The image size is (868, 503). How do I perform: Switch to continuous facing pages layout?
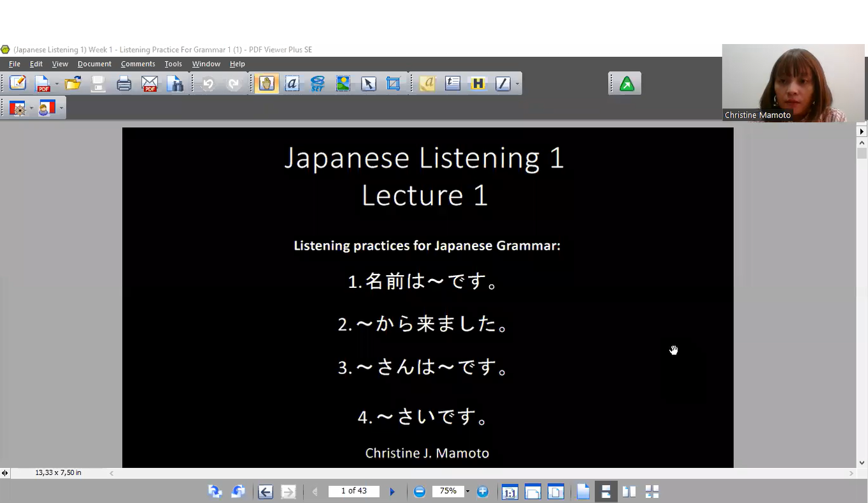[652, 492]
